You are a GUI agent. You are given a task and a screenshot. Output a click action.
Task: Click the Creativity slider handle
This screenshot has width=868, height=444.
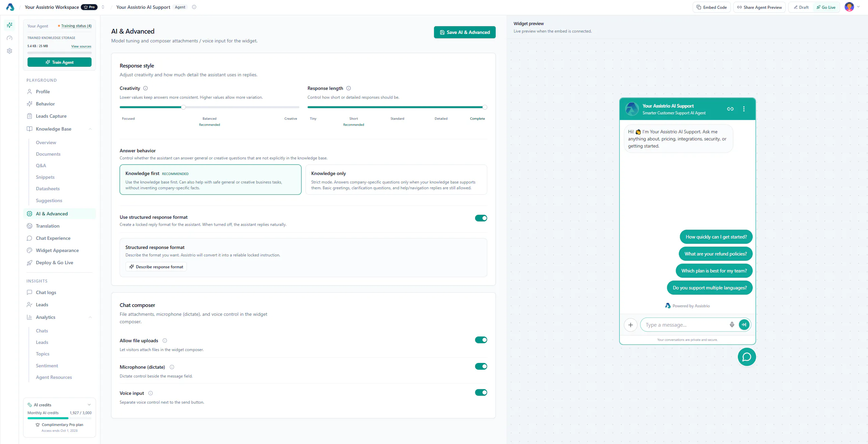[x=183, y=107]
